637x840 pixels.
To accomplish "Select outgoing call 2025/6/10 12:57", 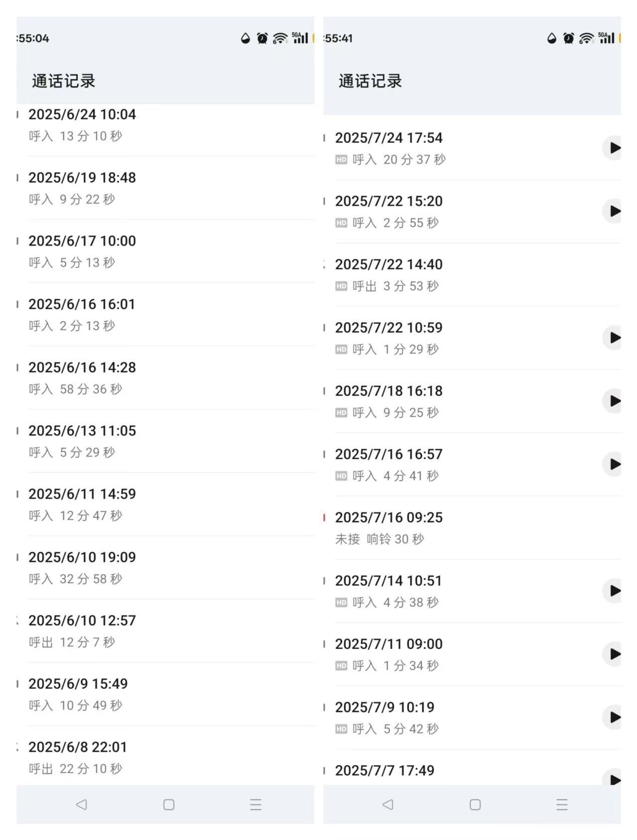I will coord(165,631).
